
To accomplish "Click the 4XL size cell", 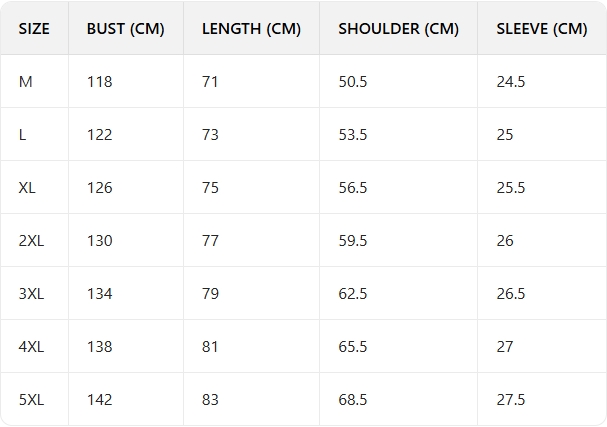I will [x=31, y=347].
